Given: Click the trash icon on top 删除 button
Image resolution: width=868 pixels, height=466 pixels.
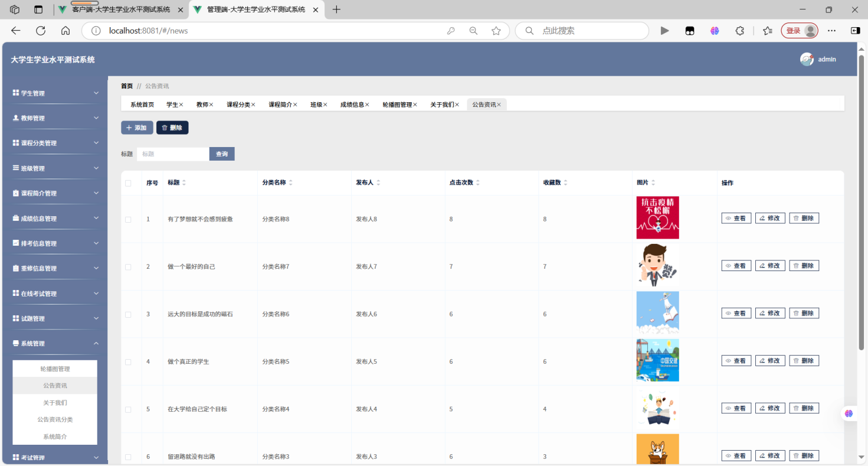Looking at the screenshot, I should (x=165, y=128).
